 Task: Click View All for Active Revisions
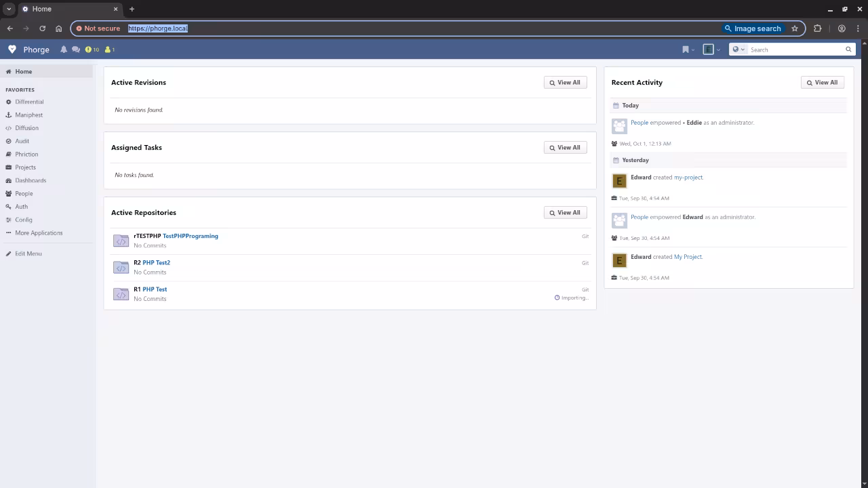565,83
